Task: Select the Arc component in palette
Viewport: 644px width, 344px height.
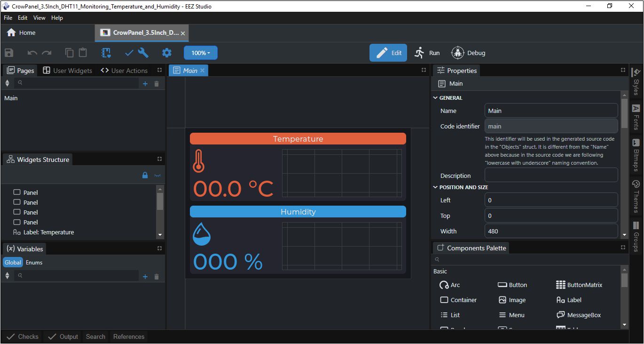Action: click(450, 285)
